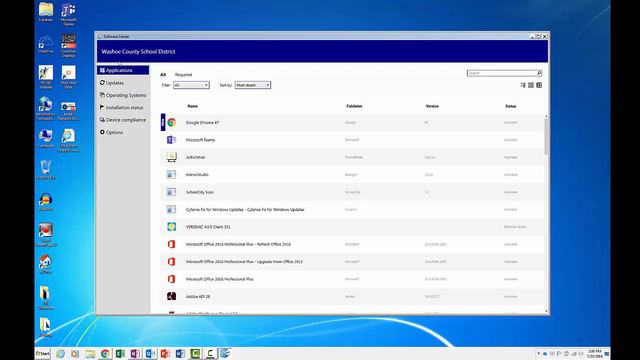
Task: Switch to list view icon
Action: [531, 85]
